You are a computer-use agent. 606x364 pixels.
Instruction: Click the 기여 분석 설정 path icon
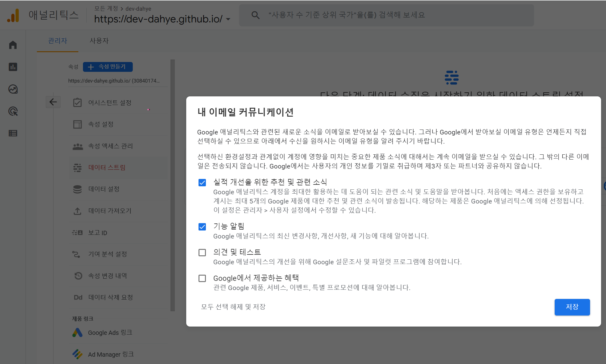pyautogui.click(x=76, y=254)
